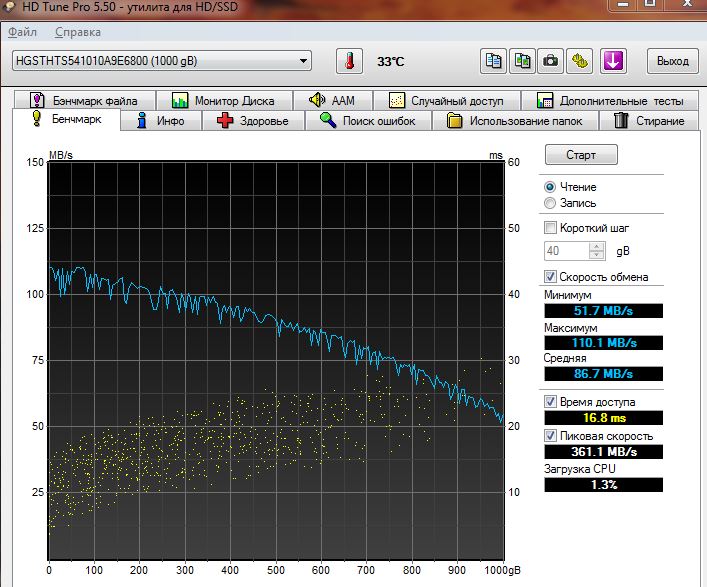Click the thermometer temperature icon
The width and height of the screenshot is (707, 587).
[x=349, y=61]
